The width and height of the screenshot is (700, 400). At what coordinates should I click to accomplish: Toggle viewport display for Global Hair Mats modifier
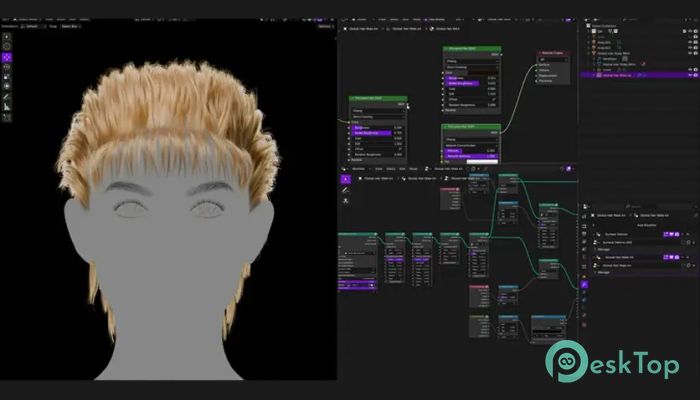[671, 257]
